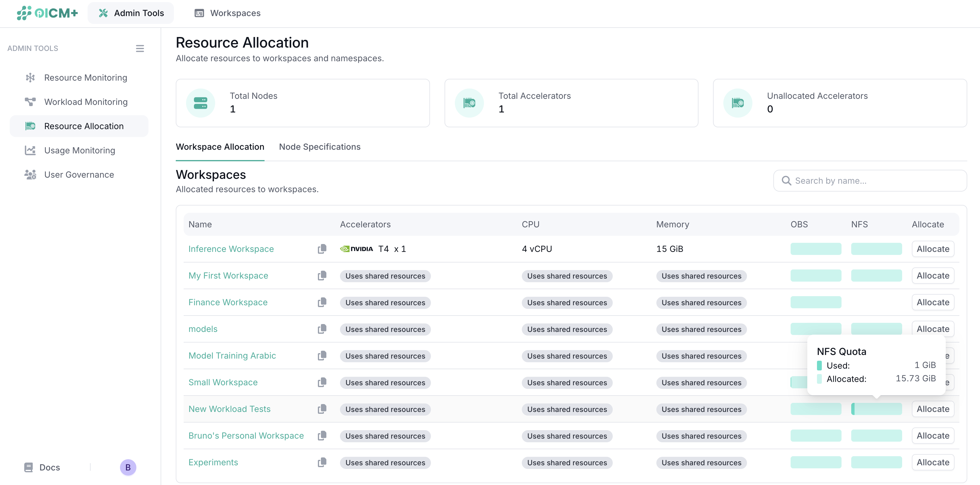Open the New Workload Tests workspace link

229,409
